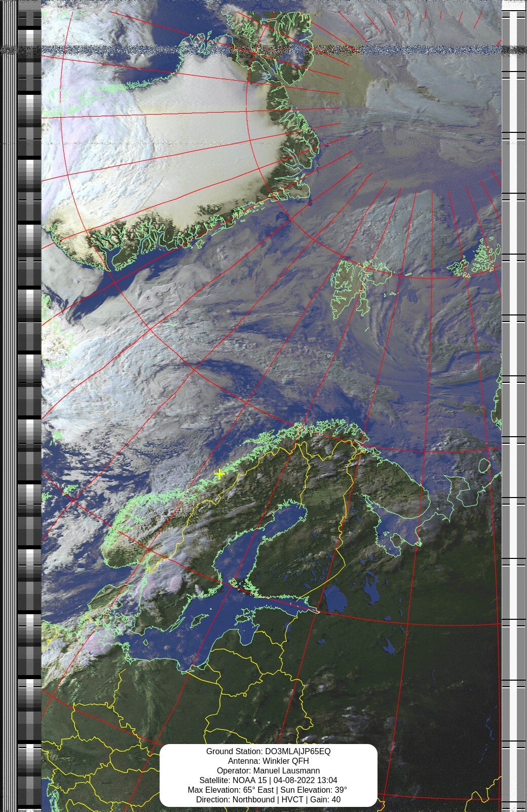The height and width of the screenshot is (812, 527).
Task: Click the "Antenna: Winkler QFH" line
Action: pyautogui.click(x=268, y=761)
